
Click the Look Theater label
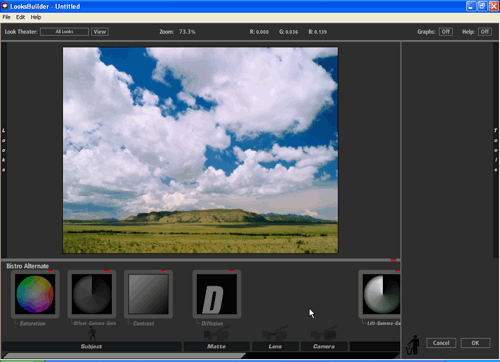21,32
